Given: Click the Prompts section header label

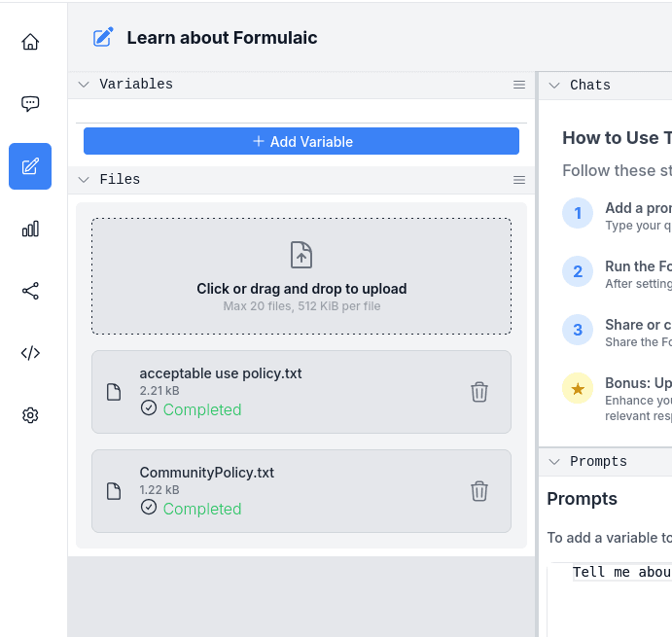Looking at the screenshot, I should (598, 461).
